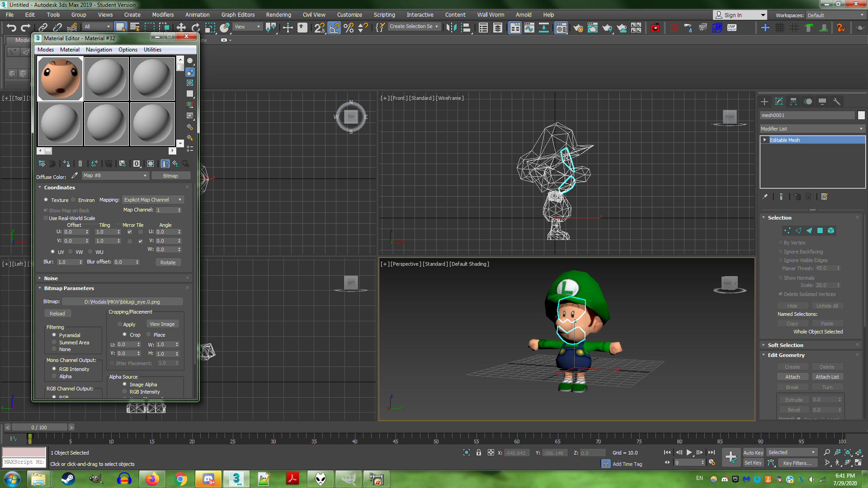Click the bitmap file path button
Viewport: 868px width, 488px height.
tap(122, 301)
